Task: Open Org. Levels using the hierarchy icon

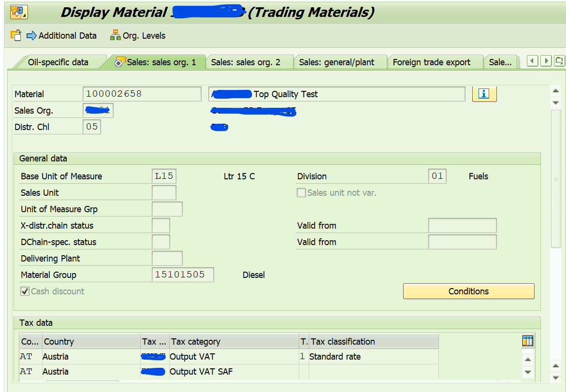Action: [115, 35]
